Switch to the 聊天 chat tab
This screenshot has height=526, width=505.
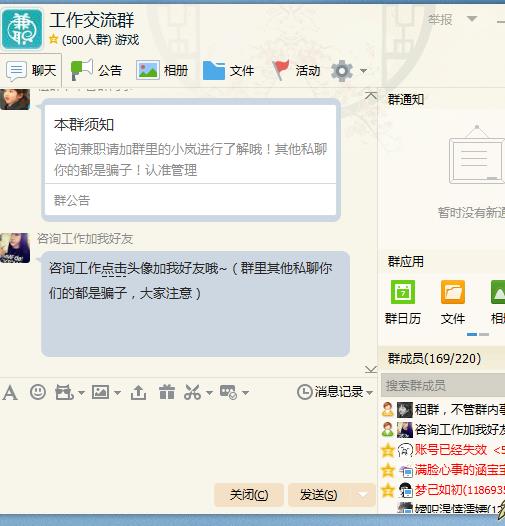click(x=31, y=71)
